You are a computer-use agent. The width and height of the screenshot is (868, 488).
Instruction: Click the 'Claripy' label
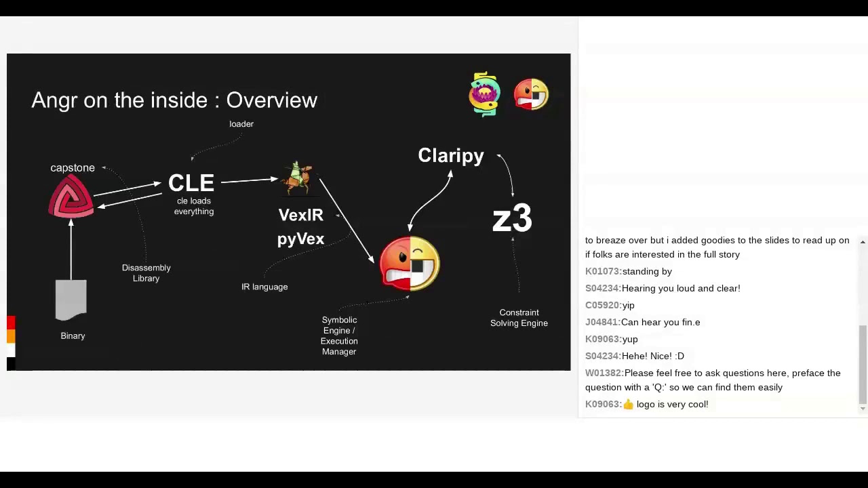point(451,156)
